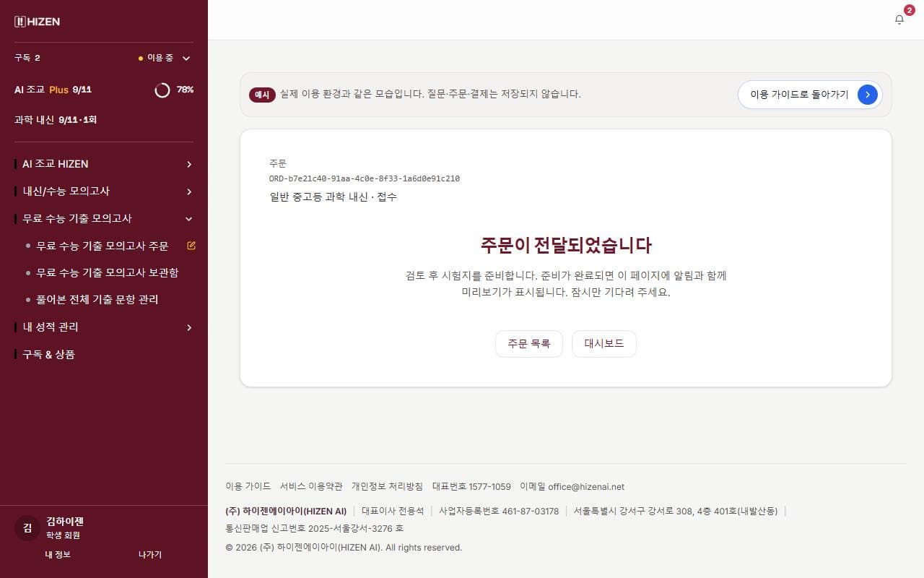Screen dimensions: 924x578
Task: Open the notification bell
Action: pos(899,20)
